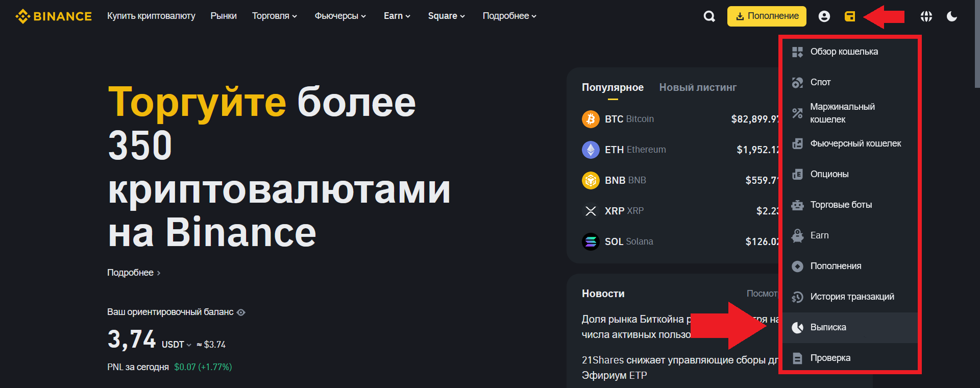
Task: Click the Earn piggy icon in wallet menu
Action: point(797,235)
